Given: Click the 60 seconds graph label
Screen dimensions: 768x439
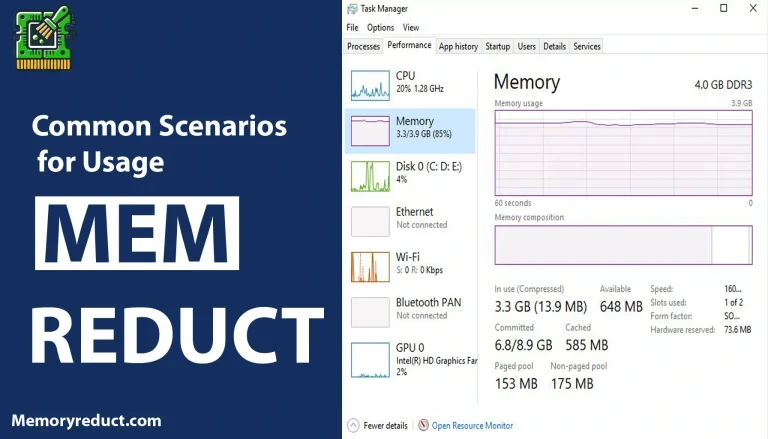Looking at the screenshot, I should 513,203.
